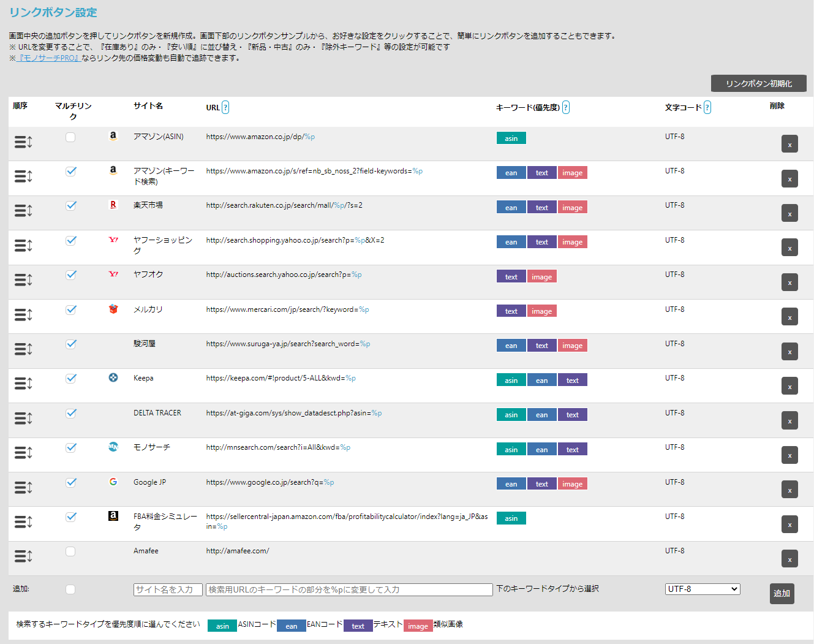Click the Yahoo icon in ヤフーショッピング row
The width and height of the screenshot is (814, 644).
coord(113,240)
